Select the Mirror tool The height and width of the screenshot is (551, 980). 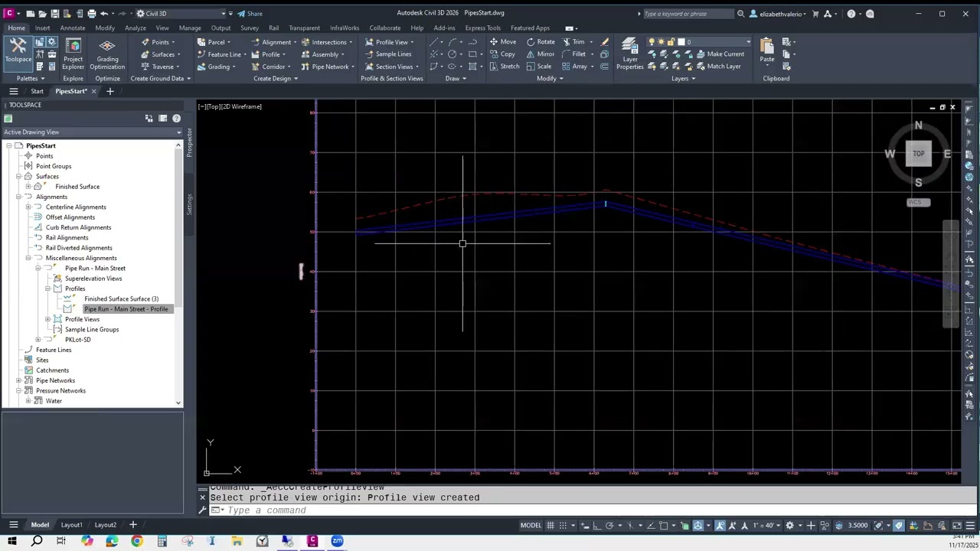(x=540, y=54)
